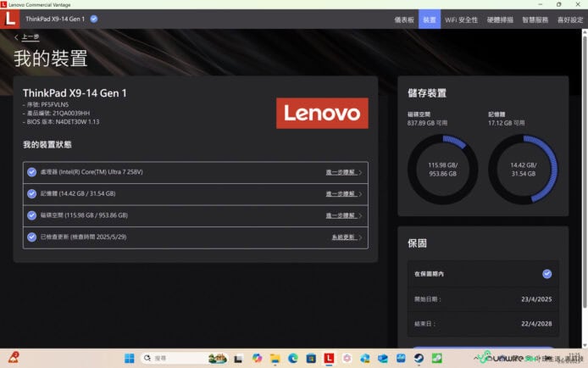588x368 pixels.
Task: Open the 硬體掃描 hardware scan tab
Action: (500, 20)
